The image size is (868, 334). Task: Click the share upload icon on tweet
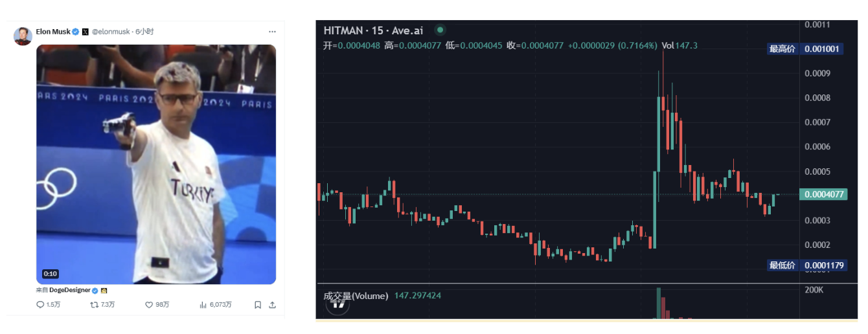click(x=272, y=305)
